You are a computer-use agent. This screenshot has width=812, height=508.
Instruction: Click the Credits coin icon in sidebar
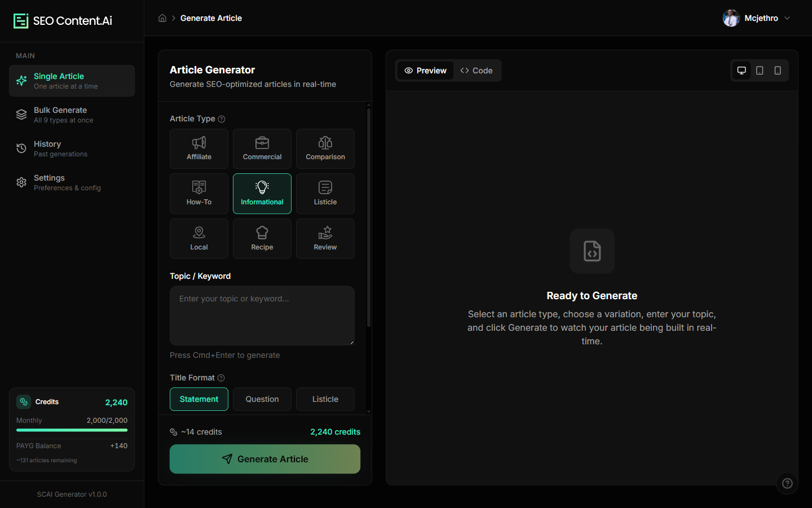24,402
